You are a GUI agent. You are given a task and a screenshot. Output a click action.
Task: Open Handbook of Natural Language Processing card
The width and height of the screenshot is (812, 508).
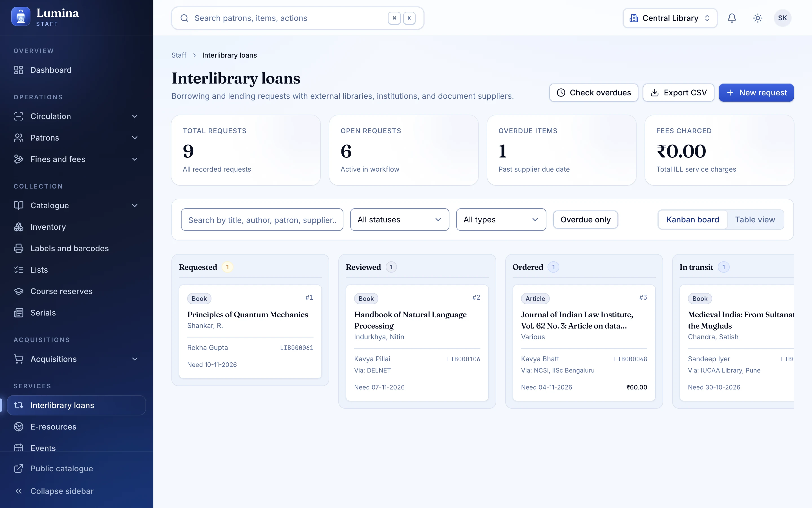417,343
